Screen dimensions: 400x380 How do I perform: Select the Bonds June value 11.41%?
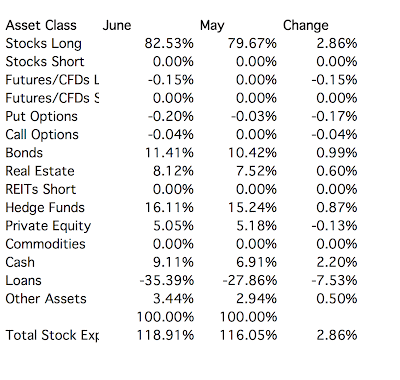click(x=169, y=153)
